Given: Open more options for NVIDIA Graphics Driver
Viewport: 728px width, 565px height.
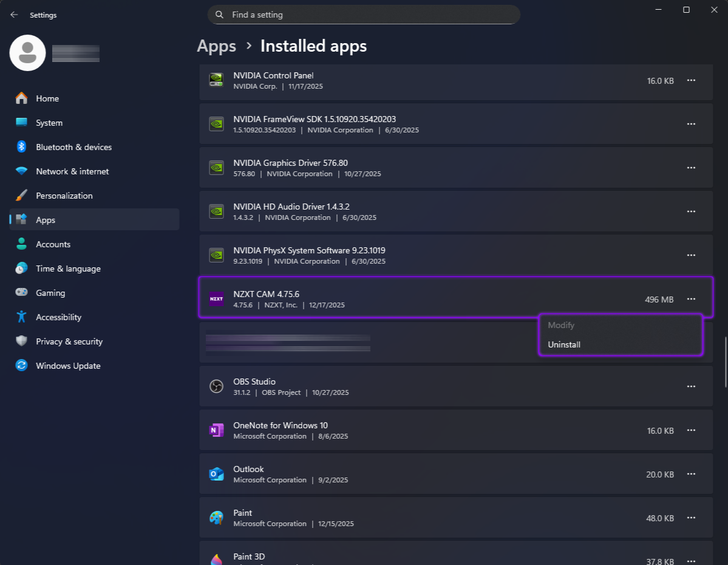Looking at the screenshot, I should pyautogui.click(x=691, y=168).
